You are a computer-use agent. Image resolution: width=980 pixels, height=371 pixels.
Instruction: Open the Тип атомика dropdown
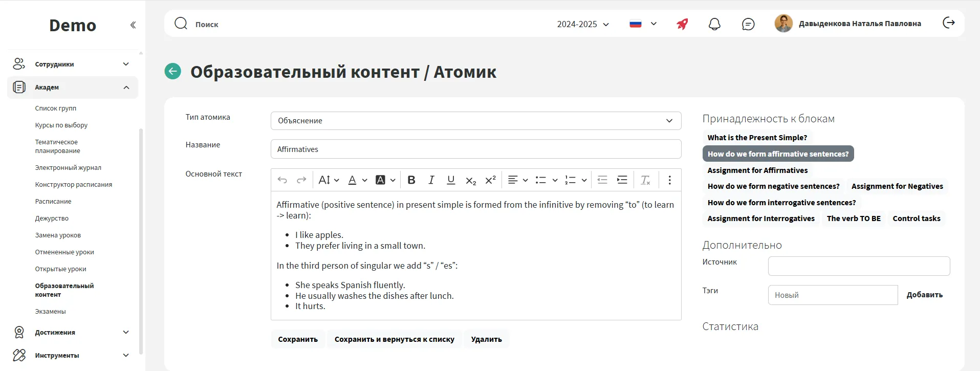(475, 121)
